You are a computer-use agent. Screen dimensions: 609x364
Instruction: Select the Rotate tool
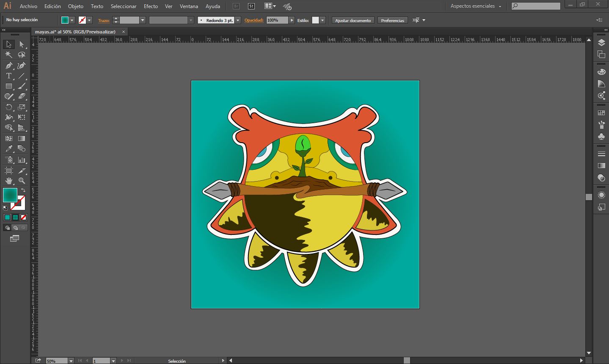click(8, 107)
